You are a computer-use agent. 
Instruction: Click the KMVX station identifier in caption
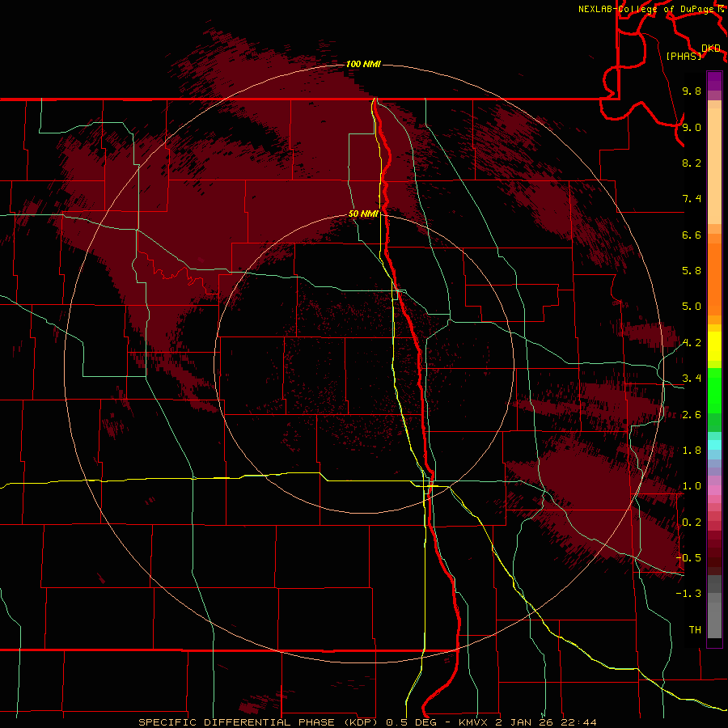(x=473, y=722)
